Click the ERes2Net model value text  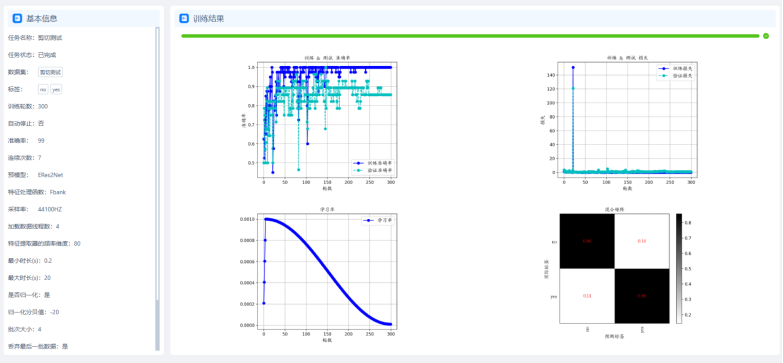(50, 175)
